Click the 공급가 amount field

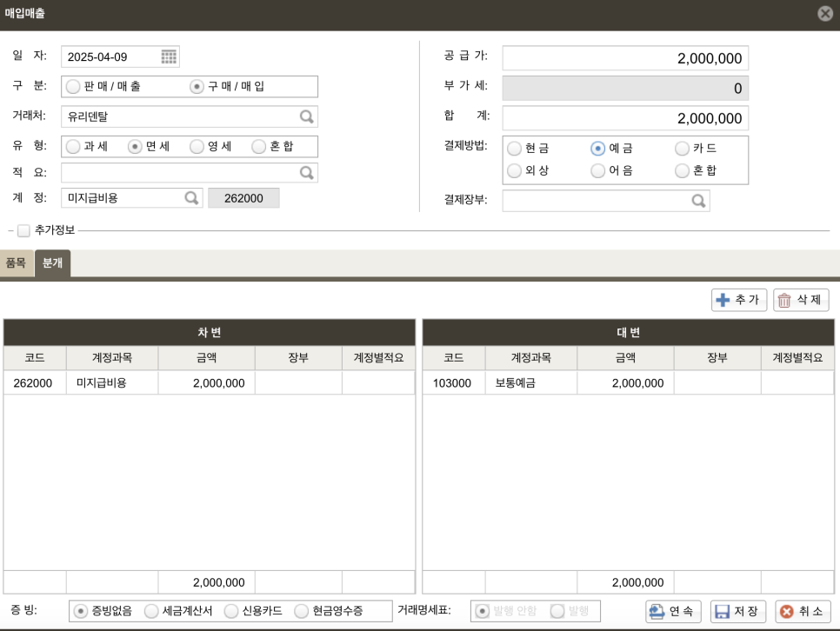[x=625, y=58]
